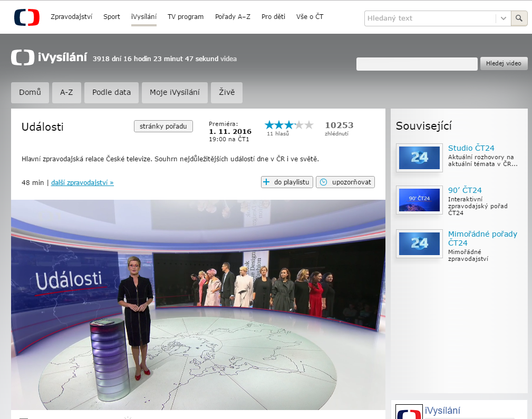Switch to the Živě tab

click(x=227, y=92)
